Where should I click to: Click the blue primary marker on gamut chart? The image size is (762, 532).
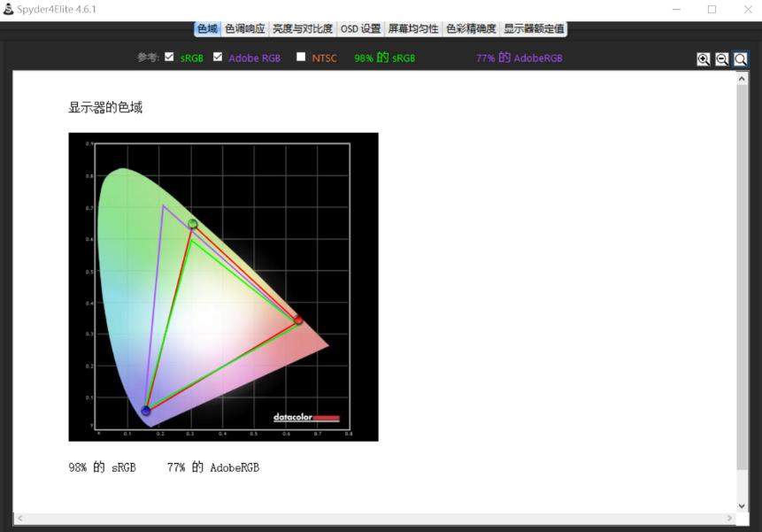(x=146, y=411)
